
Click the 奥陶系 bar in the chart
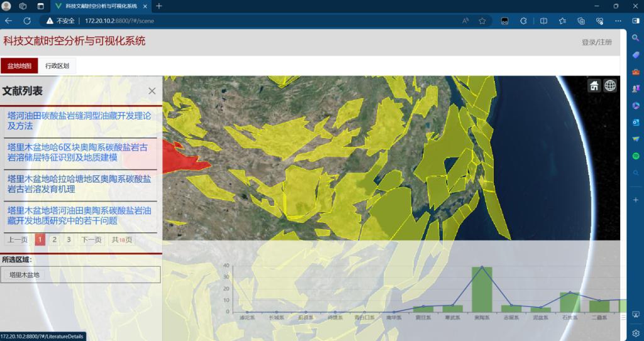[x=482, y=289]
